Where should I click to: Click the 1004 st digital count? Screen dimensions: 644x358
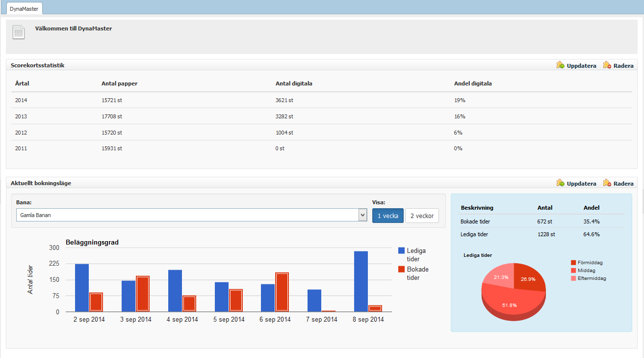[x=284, y=133]
